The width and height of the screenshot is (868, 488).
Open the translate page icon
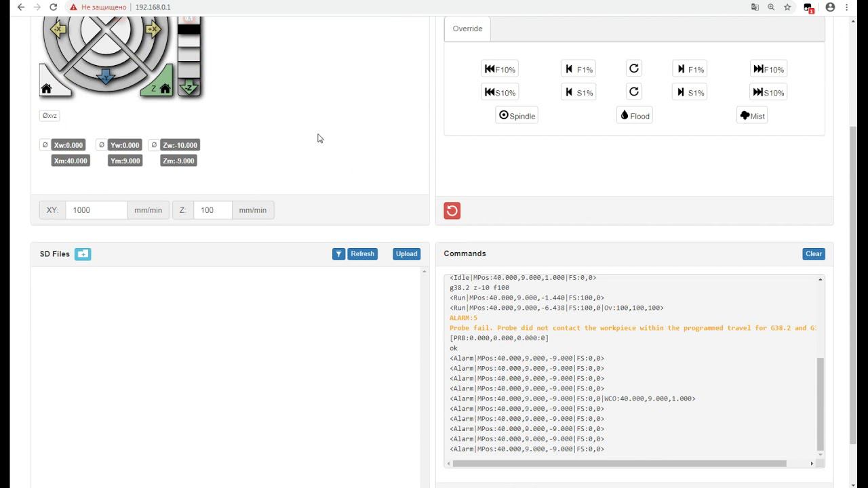click(755, 7)
